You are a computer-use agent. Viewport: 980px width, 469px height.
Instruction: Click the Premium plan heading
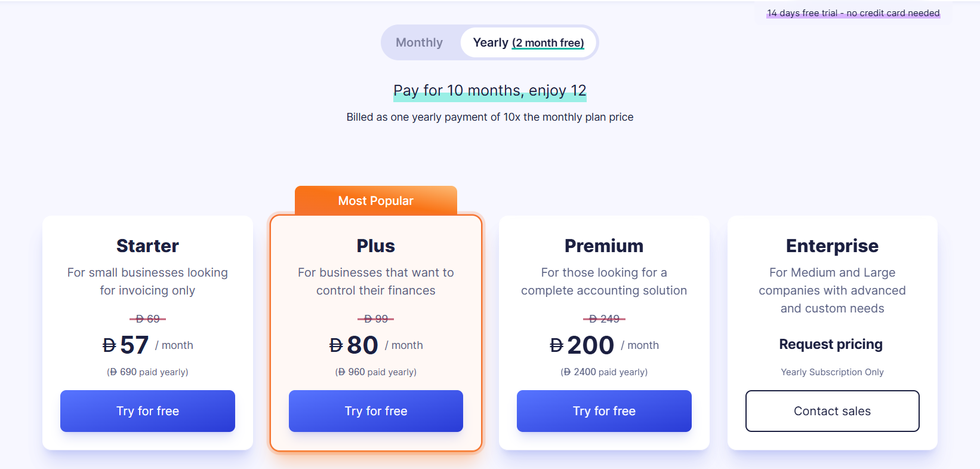point(604,246)
